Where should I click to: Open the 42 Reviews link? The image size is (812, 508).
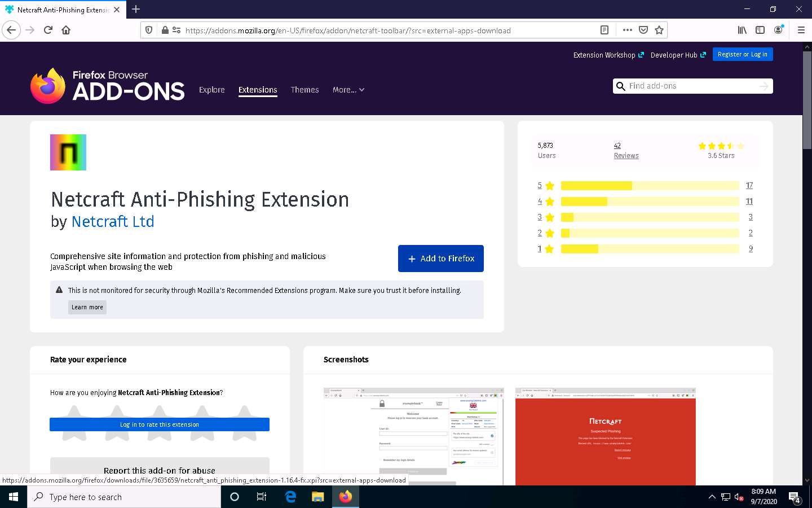(x=626, y=150)
